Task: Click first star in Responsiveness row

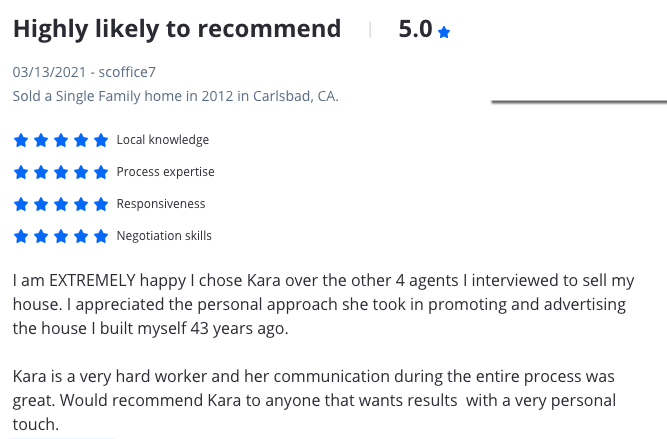Action: click(x=20, y=204)
